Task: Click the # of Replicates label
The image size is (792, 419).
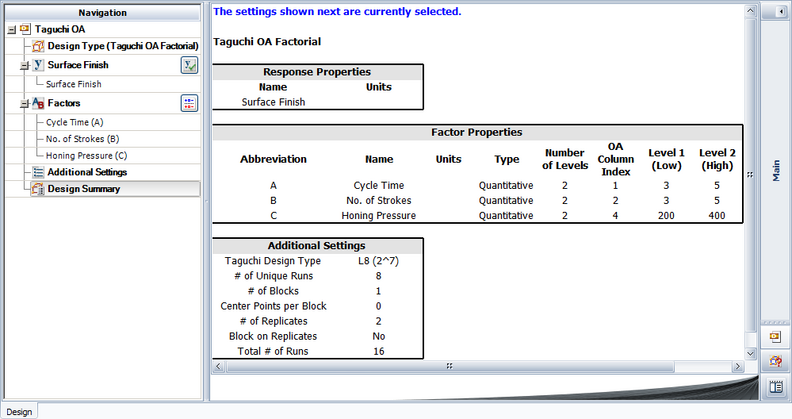Action: pyautogui.click(x=273, y=321)
